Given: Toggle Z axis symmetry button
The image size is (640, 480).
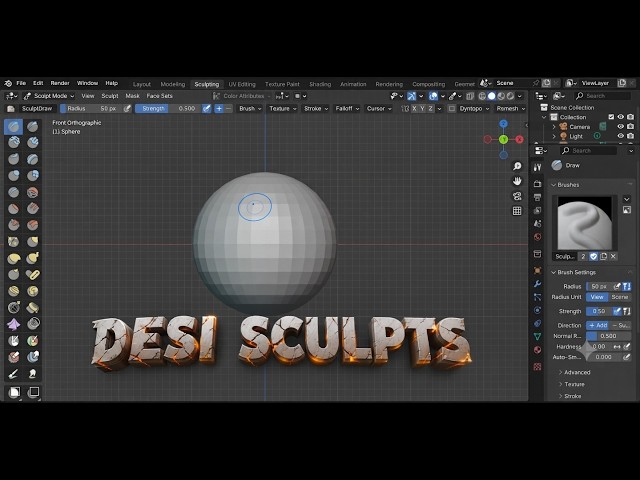Looking at the screenshot, I should coord(430,109).
